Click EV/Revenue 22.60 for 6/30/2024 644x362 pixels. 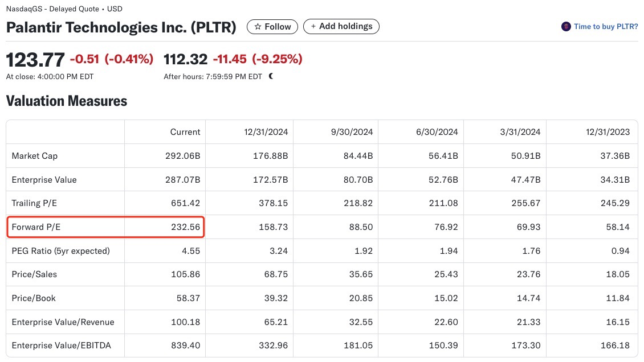click(446, 322)
